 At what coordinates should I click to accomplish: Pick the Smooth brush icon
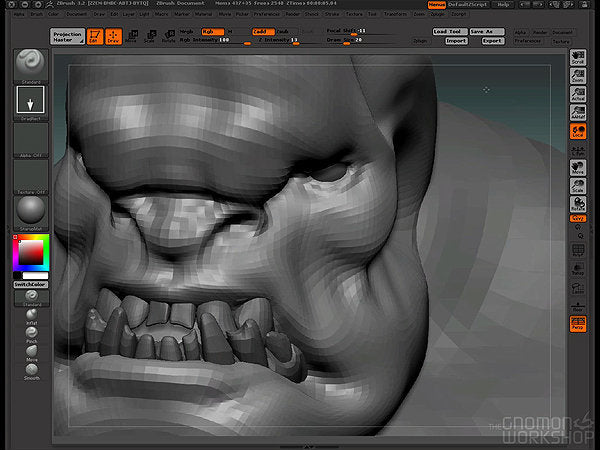[32, 368]
